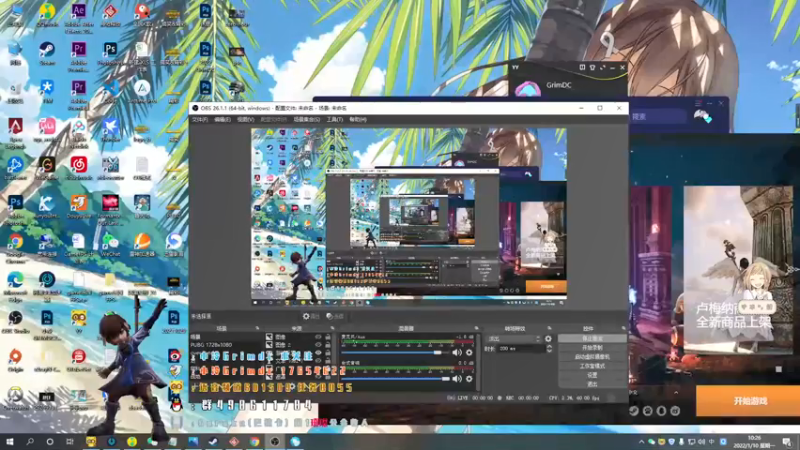Open notification center on taskbar
The height and width of the screenshot is (450, 800).
tap(787, 442)
